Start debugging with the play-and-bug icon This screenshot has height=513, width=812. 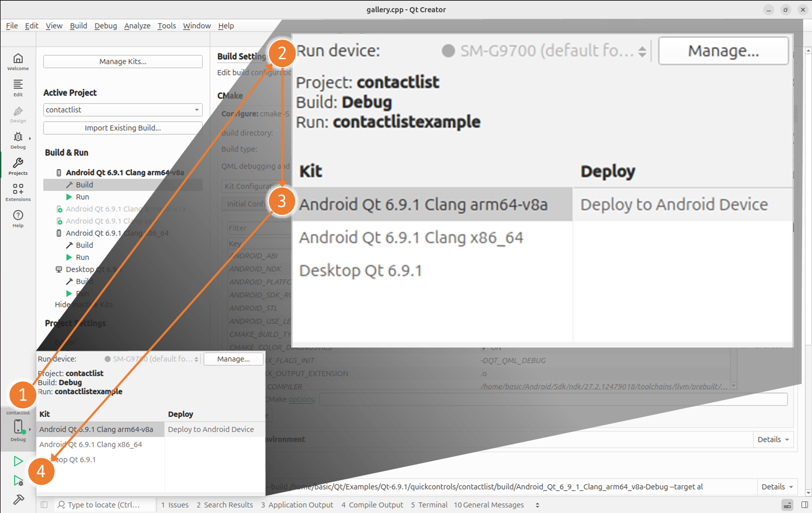(x=18, y=480)
